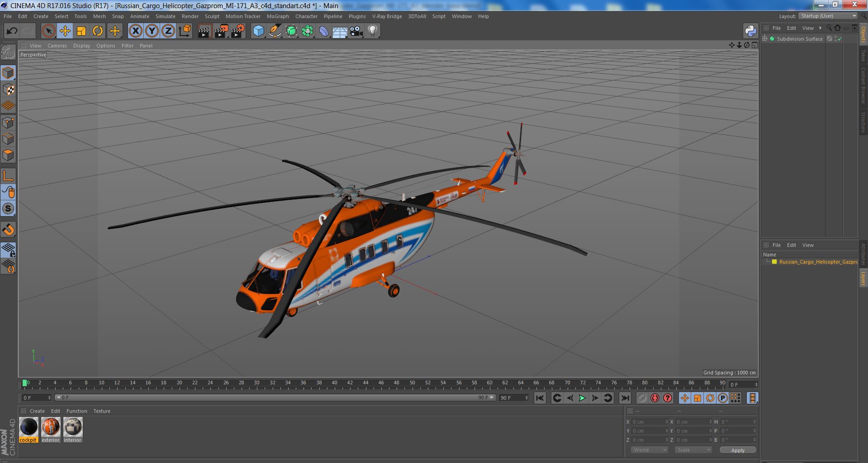Open the Content Browser side tab
This screenshot has width=868, height=463.
[x=863, y=86]
